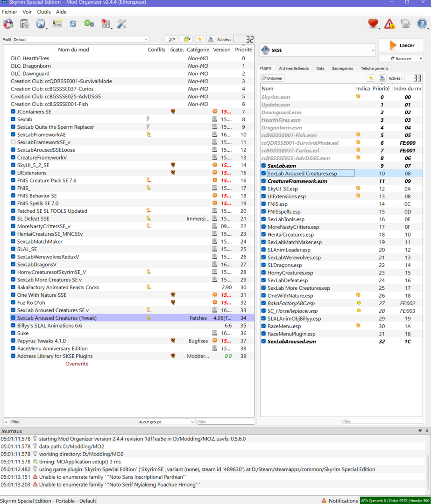Click the help question mark icon
The height and width of the screenshot is (504, 431).
421,23
